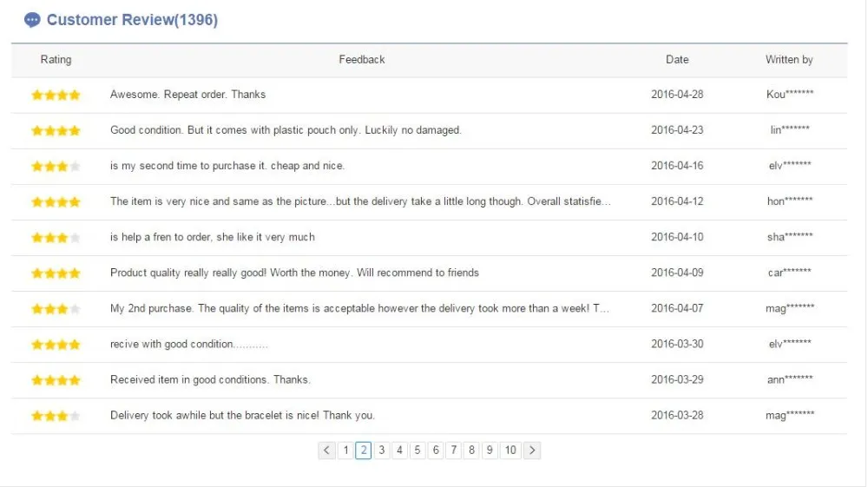
Task: Click the Written by column header
Action: click(789, 60)
